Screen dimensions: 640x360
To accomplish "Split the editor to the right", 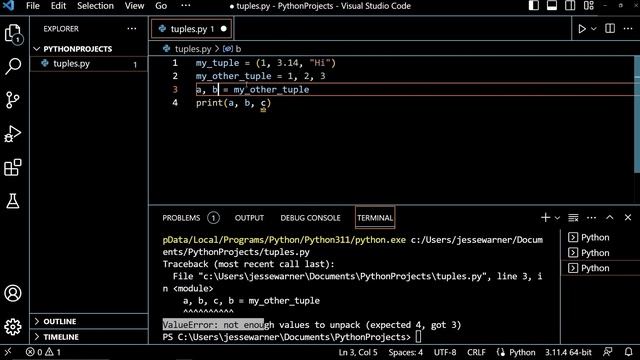I will tap(610, 28).
